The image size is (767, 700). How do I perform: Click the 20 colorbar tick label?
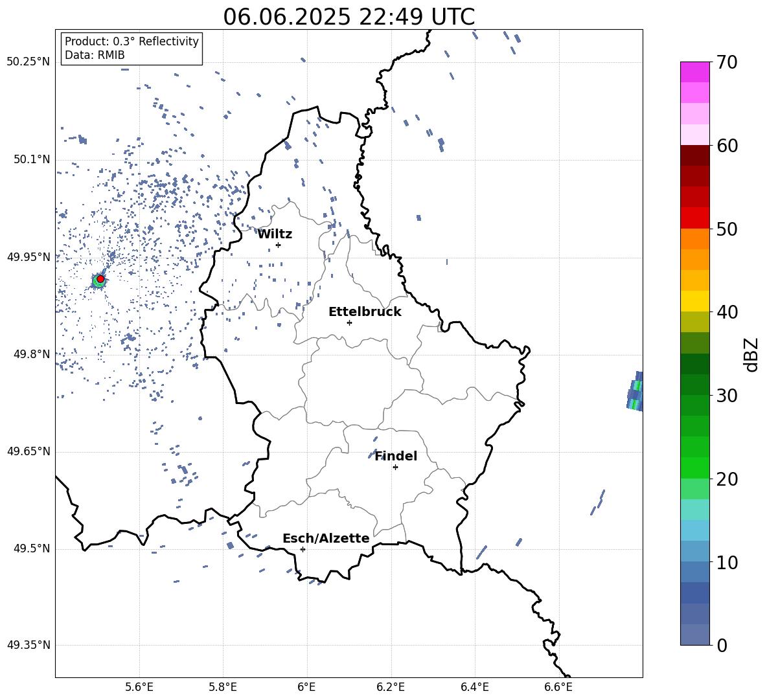tap(726, 479)
